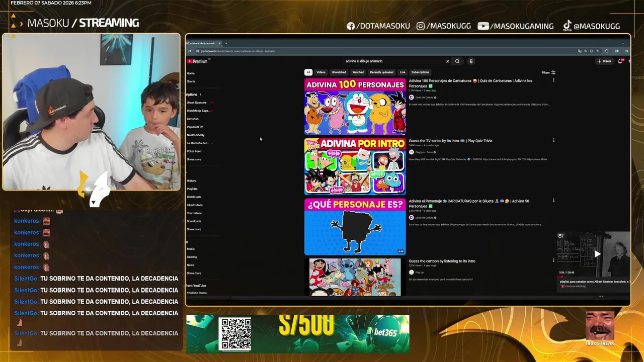644x362 pixels.
Task: Click the zoom magnifier icon in address bar
Action: click(586, 51)
